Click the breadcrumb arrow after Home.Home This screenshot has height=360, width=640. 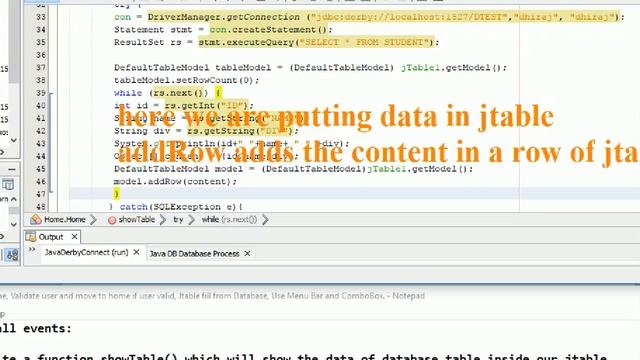pos(93,220)
